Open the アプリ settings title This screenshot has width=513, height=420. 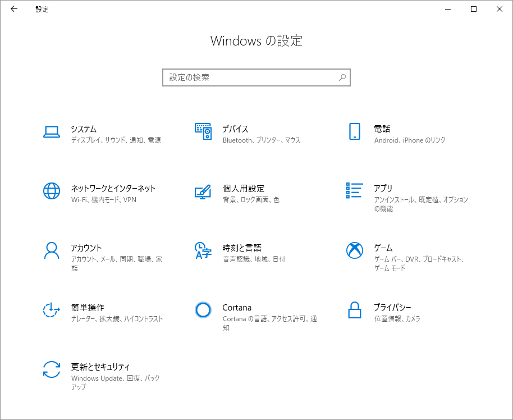[383, 189]
